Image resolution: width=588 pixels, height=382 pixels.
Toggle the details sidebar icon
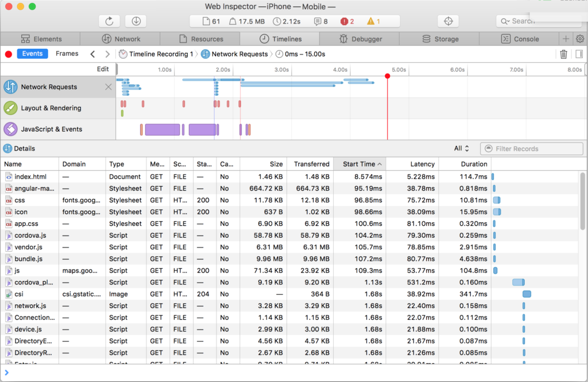pyautogui.click(x=579, y=54)
